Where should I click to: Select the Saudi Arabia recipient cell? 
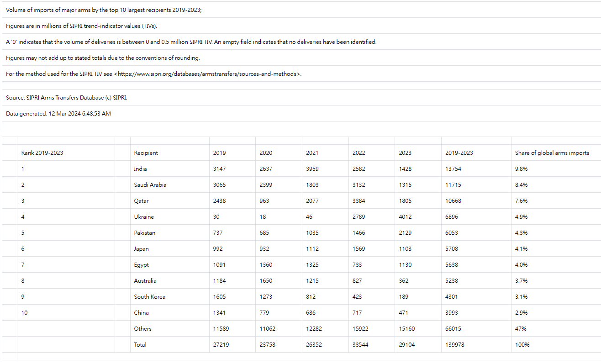(x=150, y=185)
